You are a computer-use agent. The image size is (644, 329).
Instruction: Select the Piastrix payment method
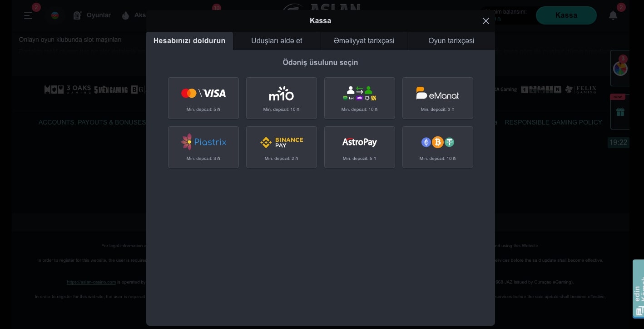203,147
